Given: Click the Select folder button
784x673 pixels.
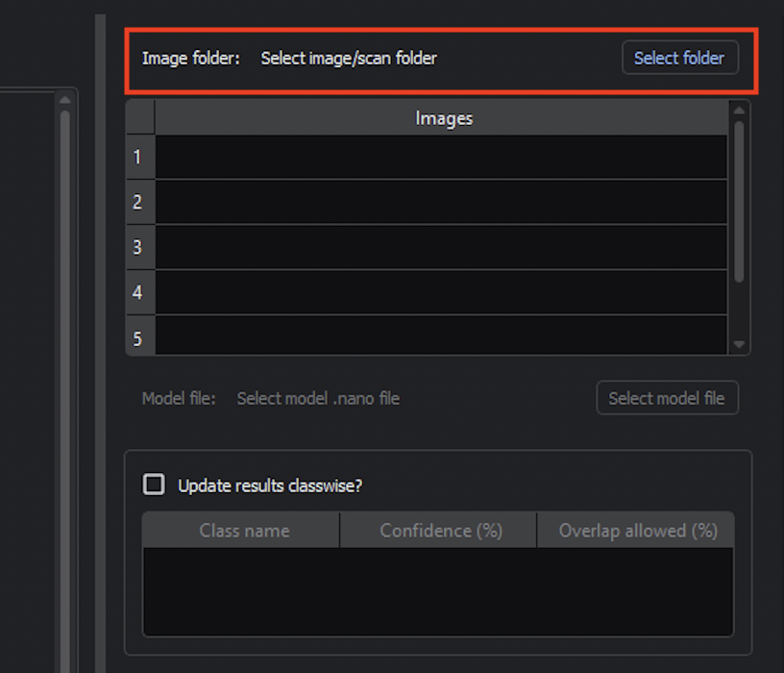Looking at the screenshot, I should click(x=679, y=58).
